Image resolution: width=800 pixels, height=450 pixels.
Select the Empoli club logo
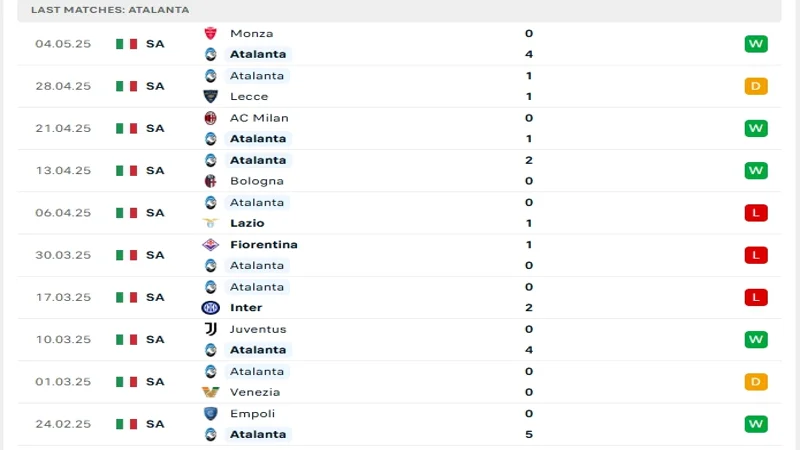coord(210,413)
